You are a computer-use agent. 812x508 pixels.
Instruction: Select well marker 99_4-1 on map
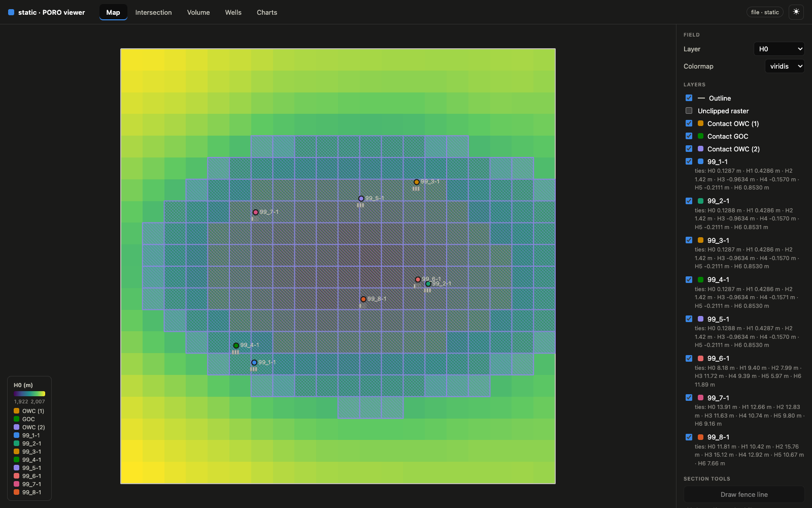[236, 345]
